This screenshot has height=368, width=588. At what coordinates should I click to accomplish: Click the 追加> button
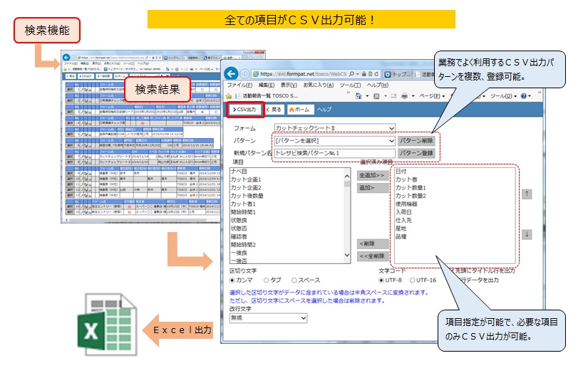[372, 188]
